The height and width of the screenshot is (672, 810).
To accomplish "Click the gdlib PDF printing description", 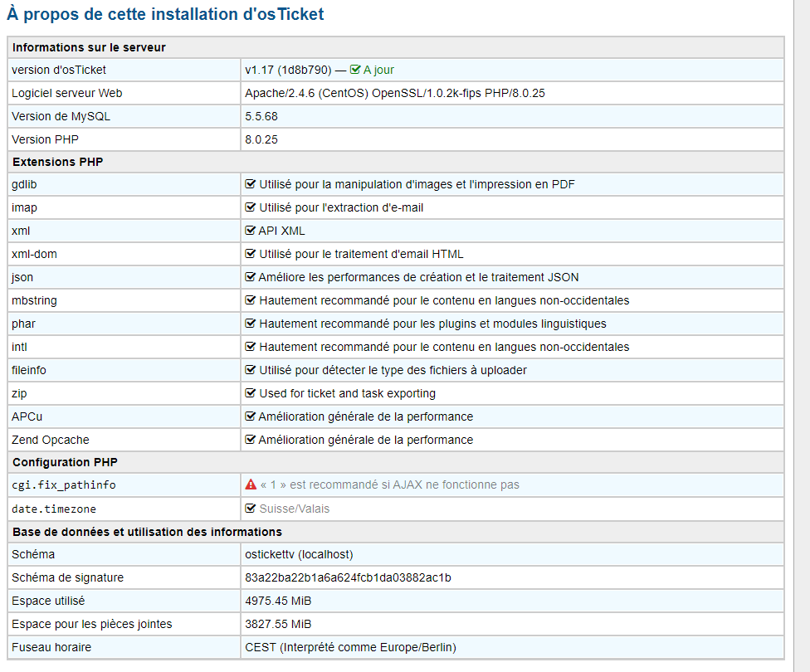I will tap(417, 185).
